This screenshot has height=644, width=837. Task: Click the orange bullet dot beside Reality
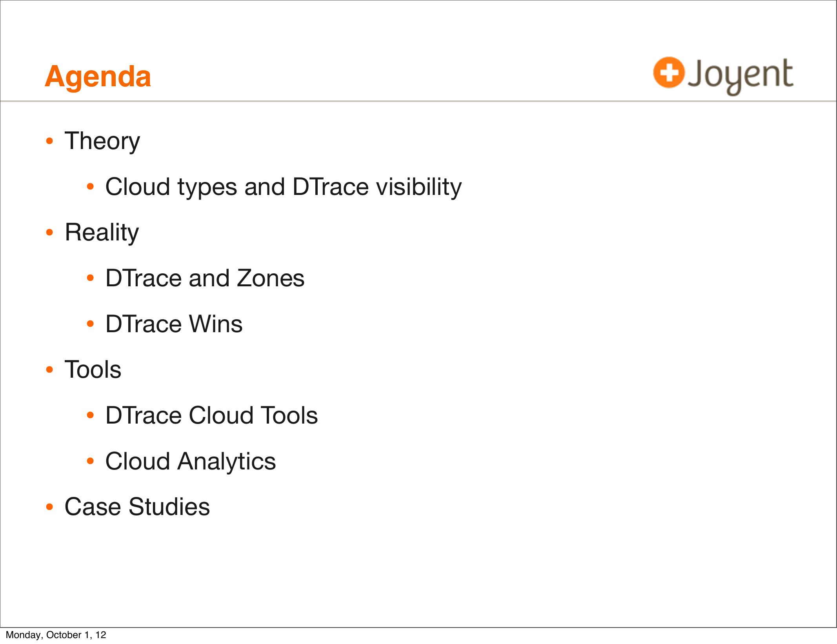pyautogui.click(x=49, y=233)
